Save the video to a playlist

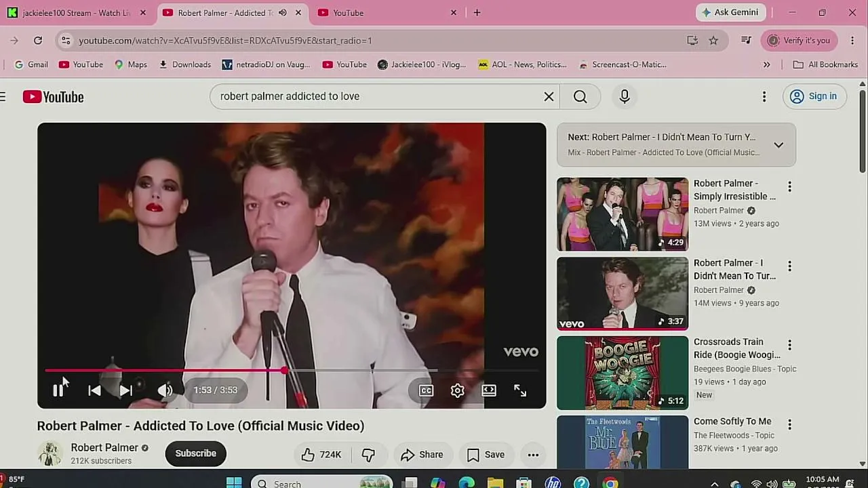click(486, 455)
